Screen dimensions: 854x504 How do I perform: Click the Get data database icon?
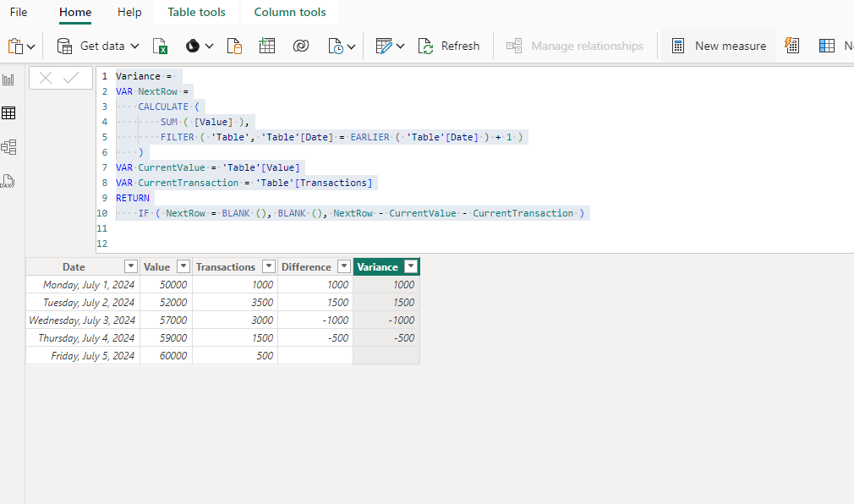pyautogui.click(x=64, y=47)
